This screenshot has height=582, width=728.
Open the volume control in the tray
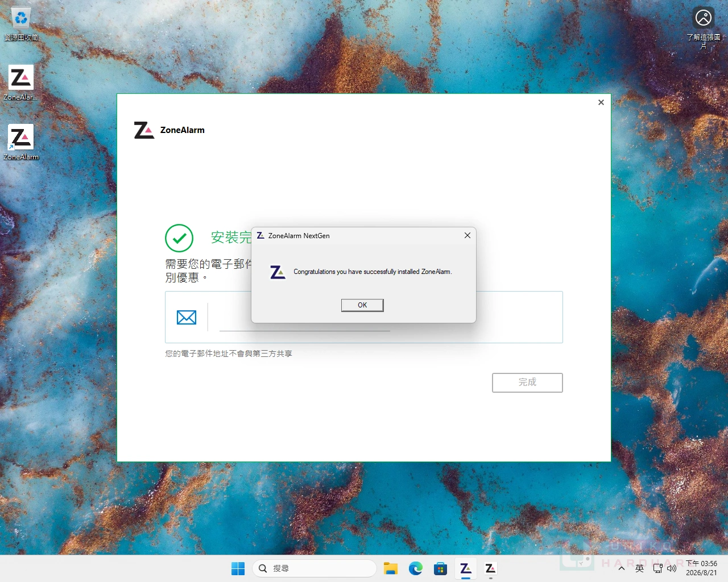click(x=672, y=568)
